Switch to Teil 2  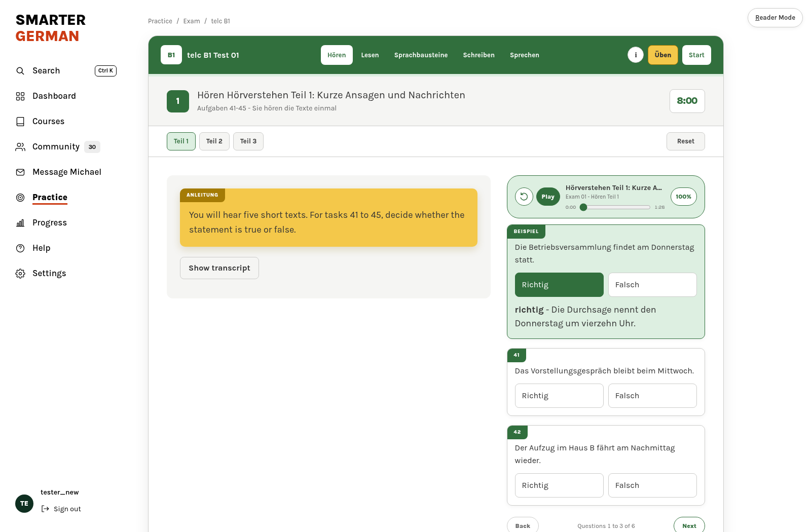(214, 141)
